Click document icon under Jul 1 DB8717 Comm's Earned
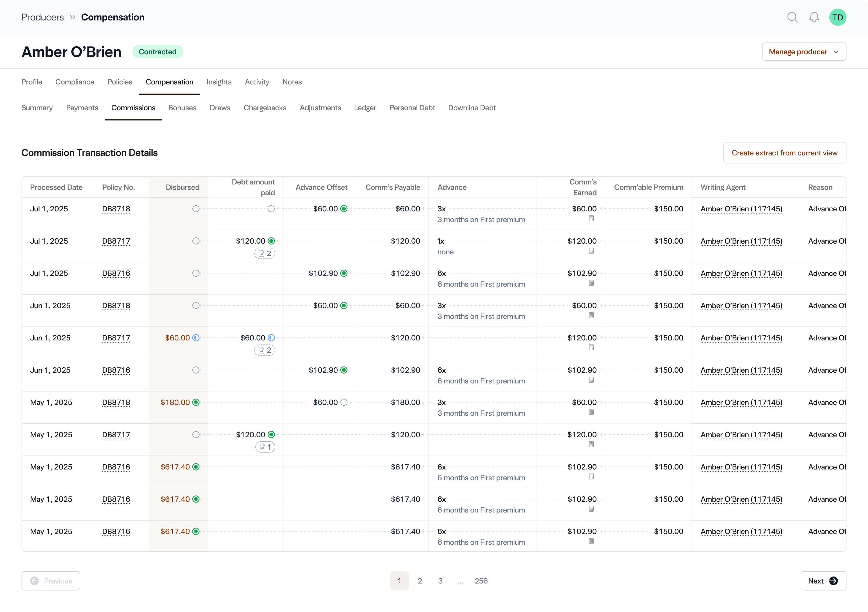The width and height of the screenshot is (868, 612). (591, 251)
